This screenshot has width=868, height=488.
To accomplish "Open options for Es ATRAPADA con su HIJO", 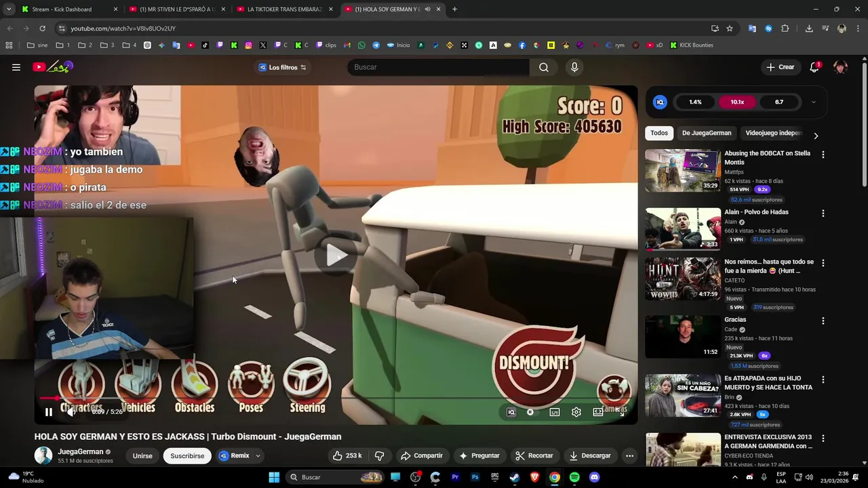I will (x=823, y=380).
